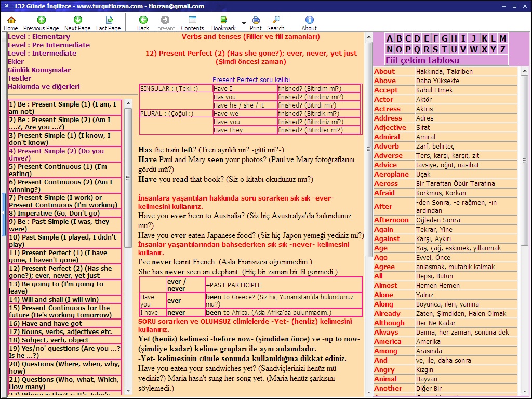This screenshot has width=532, height=399.
Task: Select letter S in alphabet index
Action: [x=435, y=49]
